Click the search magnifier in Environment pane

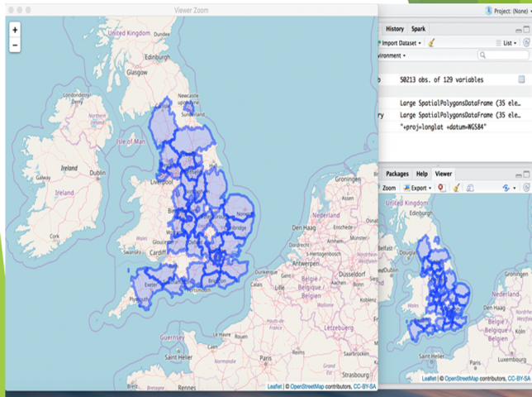coord(482,55)
